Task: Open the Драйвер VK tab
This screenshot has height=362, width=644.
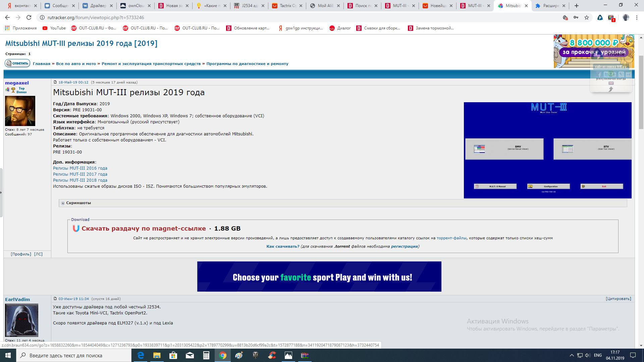Action: pyautogui.click(x=98, y=6)
